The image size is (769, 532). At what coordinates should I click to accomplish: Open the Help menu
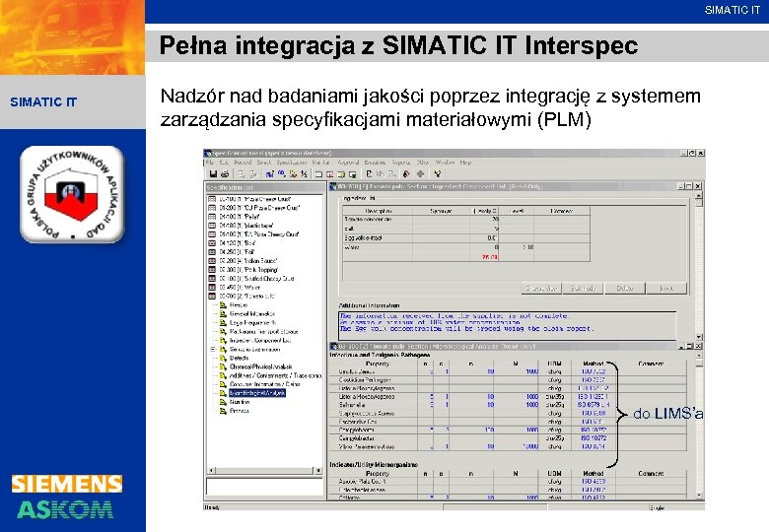(x=465, y=163)
